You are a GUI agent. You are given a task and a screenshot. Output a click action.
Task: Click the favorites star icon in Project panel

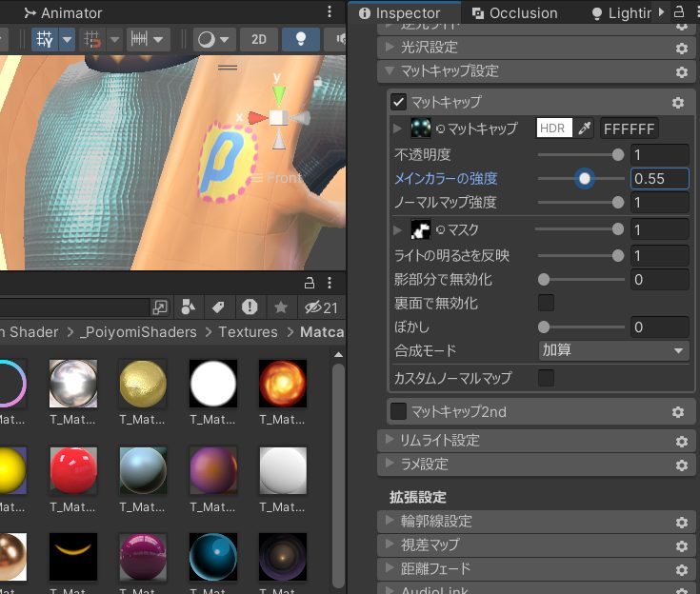[281, 307]
